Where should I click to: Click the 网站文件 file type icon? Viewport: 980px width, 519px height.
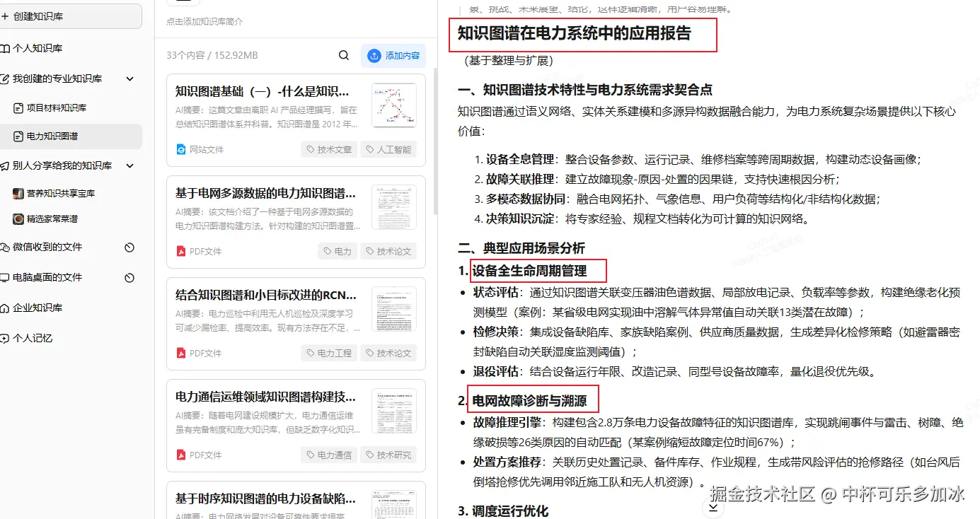181,149
